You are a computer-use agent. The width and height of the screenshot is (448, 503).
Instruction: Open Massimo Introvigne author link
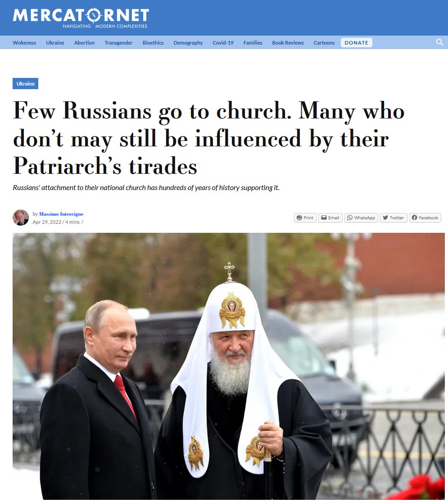click(x=61, y=214)
